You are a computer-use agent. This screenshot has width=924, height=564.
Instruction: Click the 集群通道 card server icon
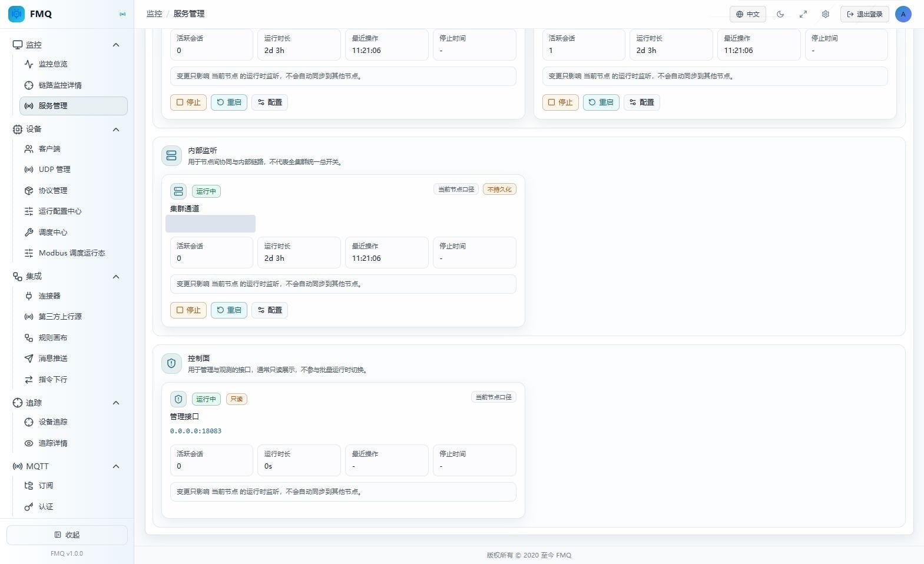pyautogui.click(x=178, y=191)
